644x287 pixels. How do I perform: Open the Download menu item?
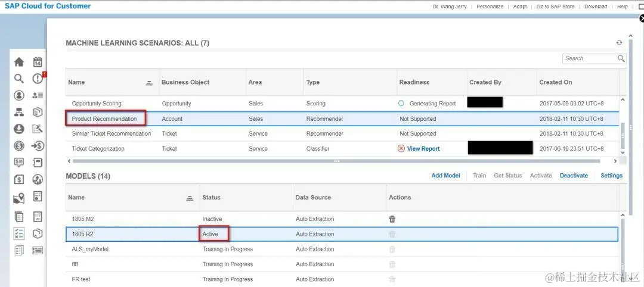click(x=596, y=7)
